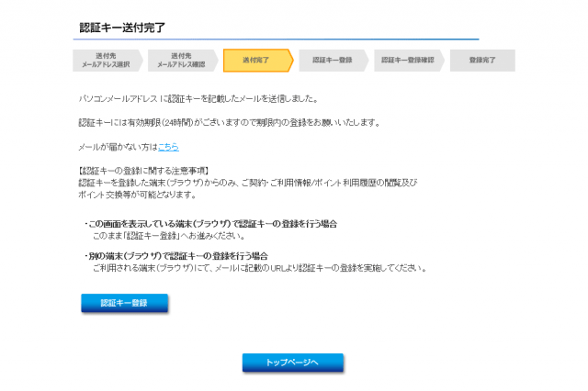
Task: Select the 登録完了 step
Action: [482, 61]
